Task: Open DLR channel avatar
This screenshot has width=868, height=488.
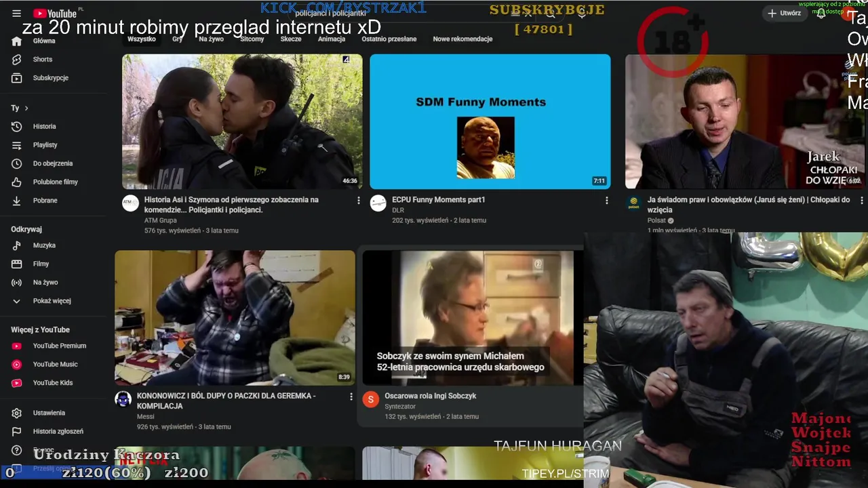Action: pos(378,203)
